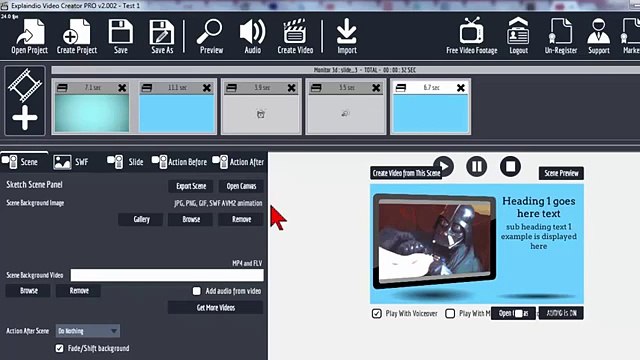The width and height of the screenshot is (640, 360).
Task: Browse for a scene background image
Action: 191,219
